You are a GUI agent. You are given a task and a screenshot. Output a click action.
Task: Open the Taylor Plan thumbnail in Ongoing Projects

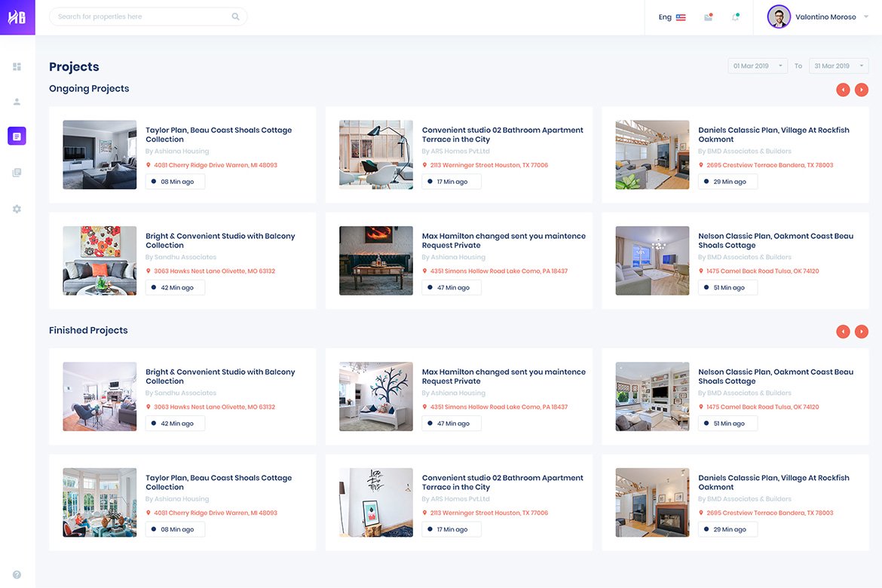(100, 155)
